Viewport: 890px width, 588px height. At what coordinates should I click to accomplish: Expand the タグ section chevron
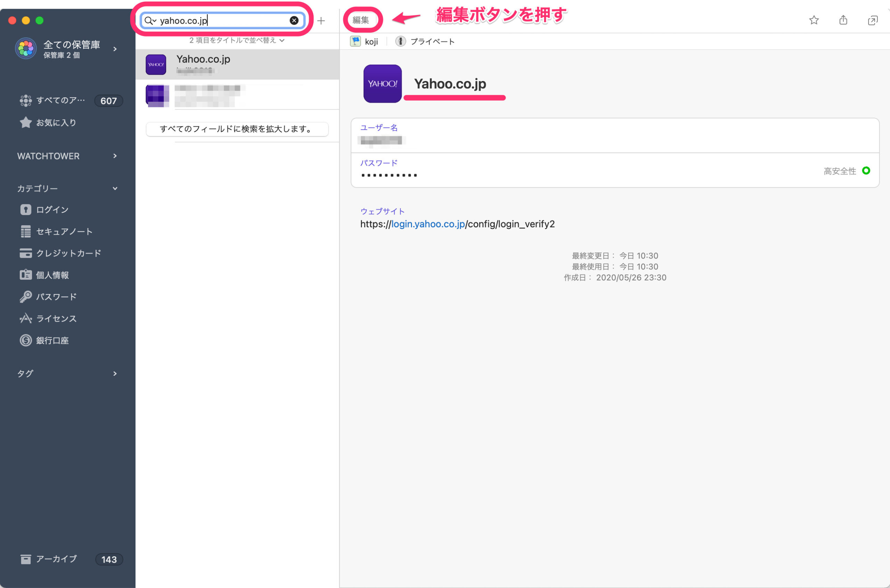pos(115,374)
